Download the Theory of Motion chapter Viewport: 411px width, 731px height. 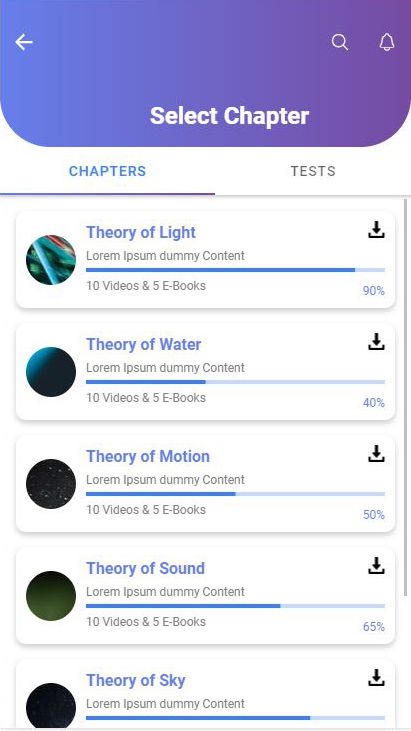(376, 454)
